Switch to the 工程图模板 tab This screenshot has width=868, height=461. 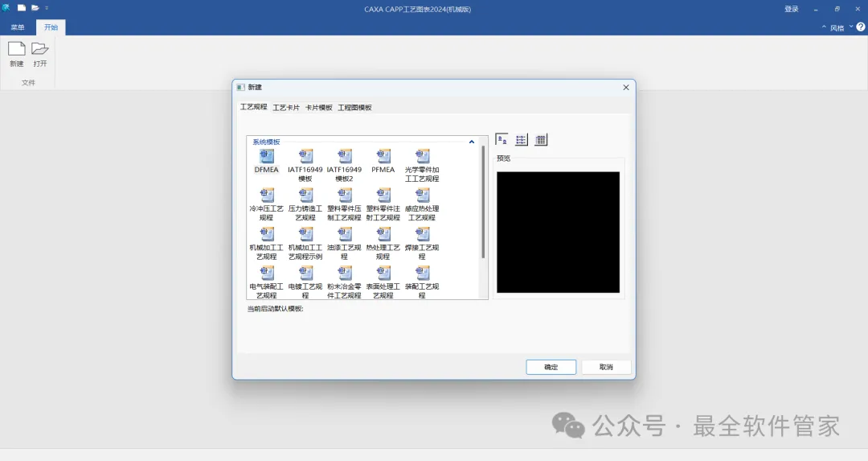[x=355, y=108]
